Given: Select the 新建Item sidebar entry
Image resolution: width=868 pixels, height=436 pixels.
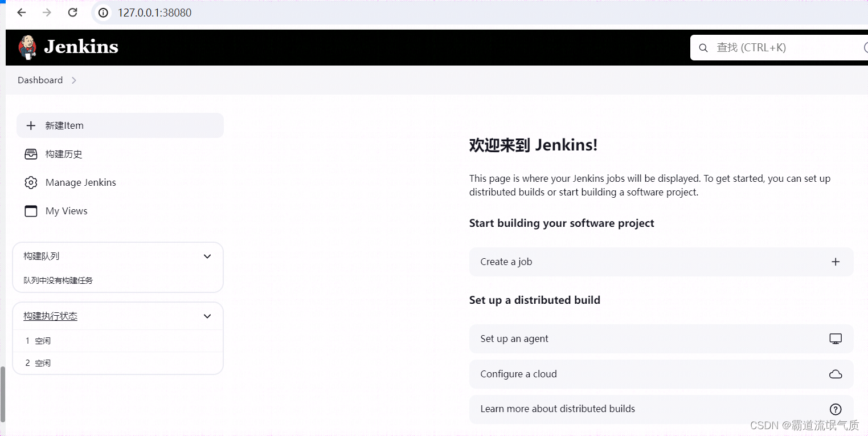Looking at the screenshot, I should 64,125.
